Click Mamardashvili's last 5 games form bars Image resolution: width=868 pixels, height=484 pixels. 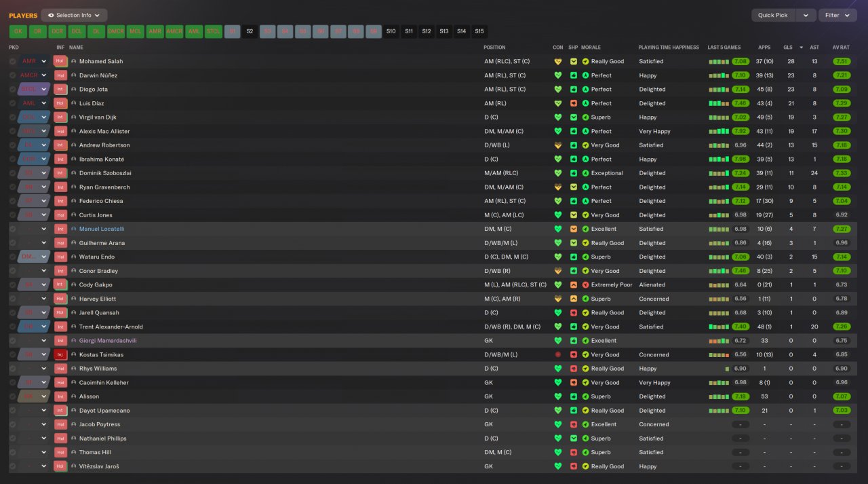tap(719, 341)
